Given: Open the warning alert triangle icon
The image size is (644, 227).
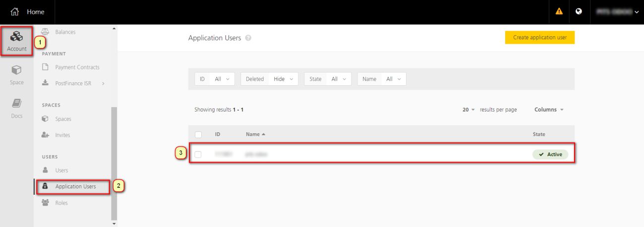Looking at the screenshot, I should [x=559, y=12].
